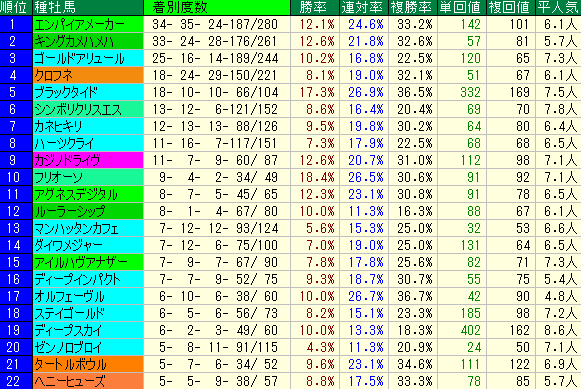Click the 平人気 column header
This screenshot has width=581, height=389.
coord(558,7)
